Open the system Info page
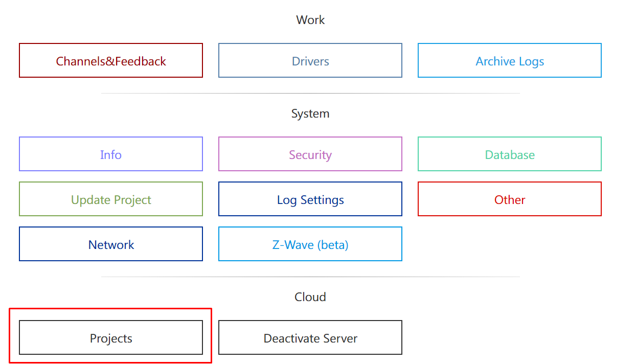This screenshot has height=364, width=636. [x=111, y=154]
